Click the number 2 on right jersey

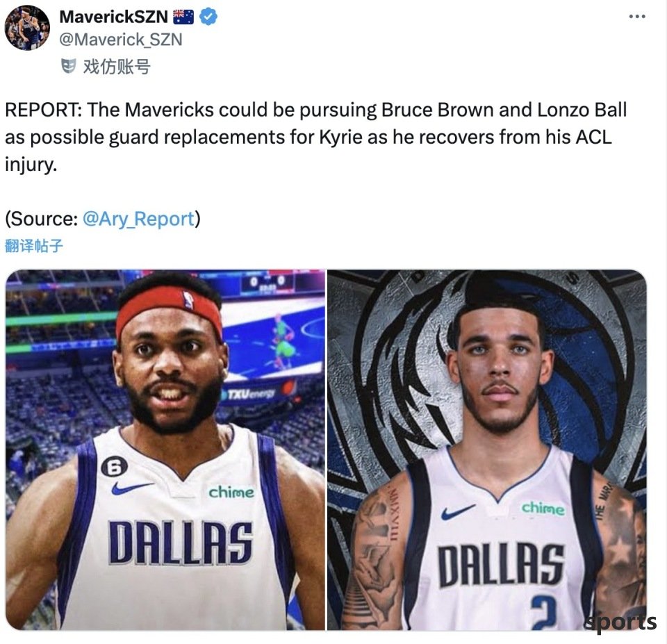click(x=544, y=611)
